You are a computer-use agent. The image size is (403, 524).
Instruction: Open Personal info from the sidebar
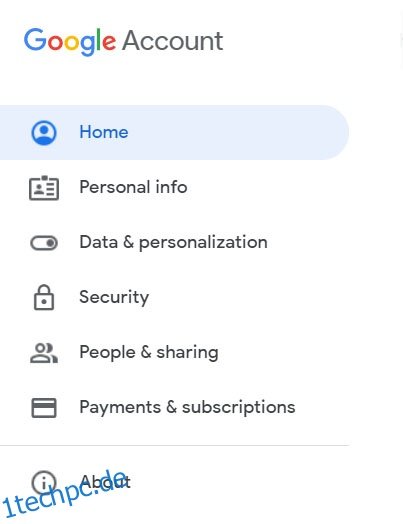point(133,187)
